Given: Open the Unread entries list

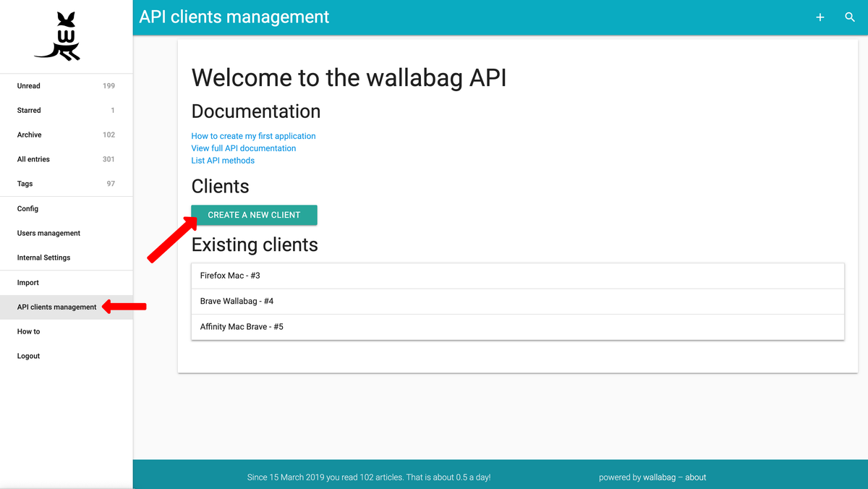Looking at the screenshot, I should coord(29,86).
